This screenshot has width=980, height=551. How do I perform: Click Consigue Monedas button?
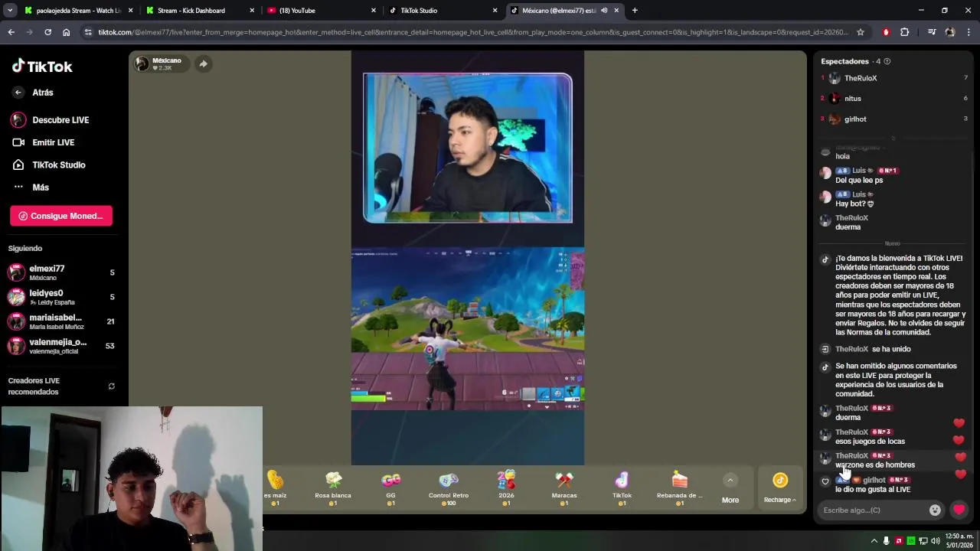(61, 216)
